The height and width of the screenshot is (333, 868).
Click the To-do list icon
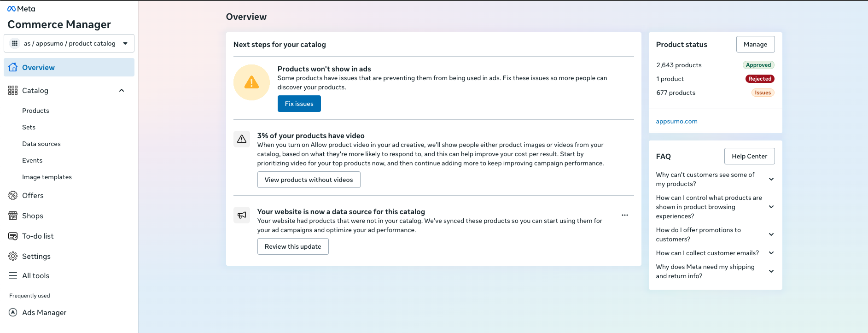click(x=13, y=236)
